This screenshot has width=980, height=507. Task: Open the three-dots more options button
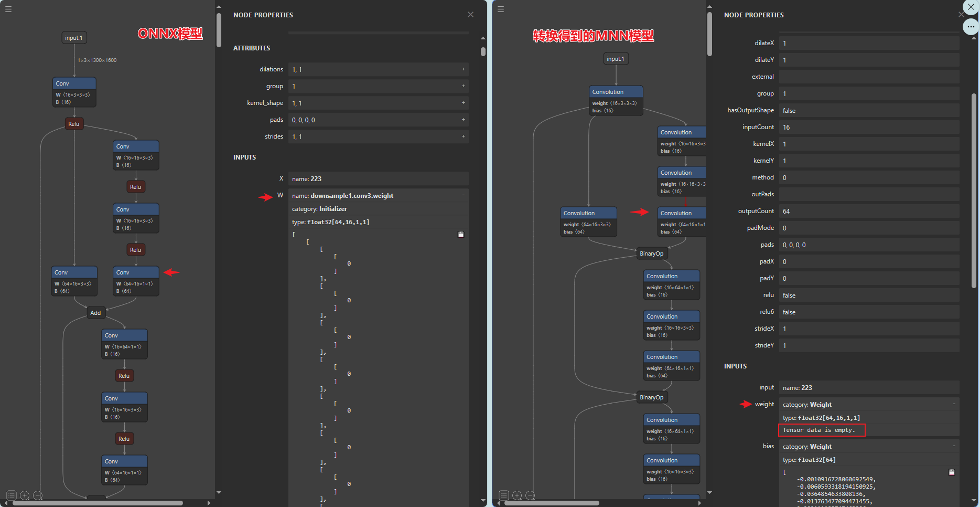click(x=971, y=27)
